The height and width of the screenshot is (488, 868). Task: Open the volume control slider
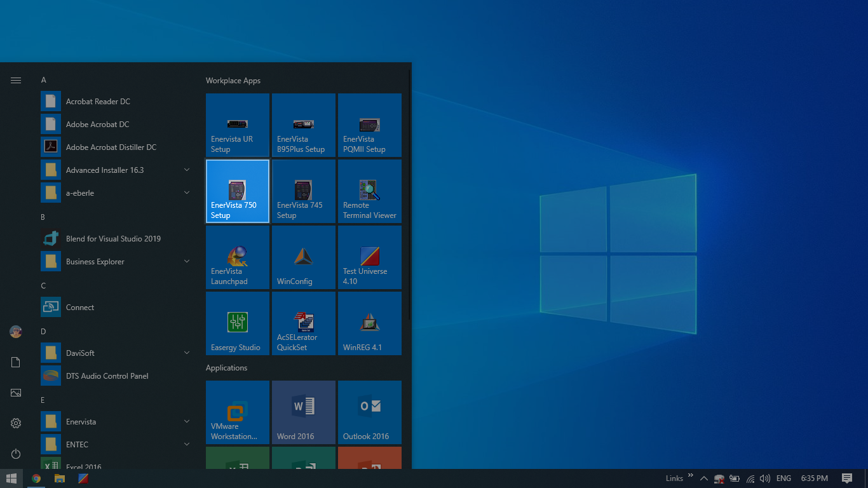click(x=765, y=478)
